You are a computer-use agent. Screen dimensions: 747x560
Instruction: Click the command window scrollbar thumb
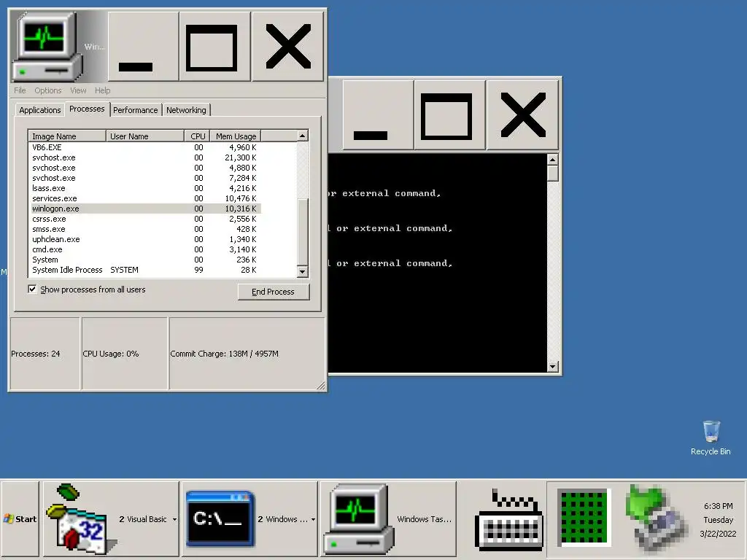553,173
